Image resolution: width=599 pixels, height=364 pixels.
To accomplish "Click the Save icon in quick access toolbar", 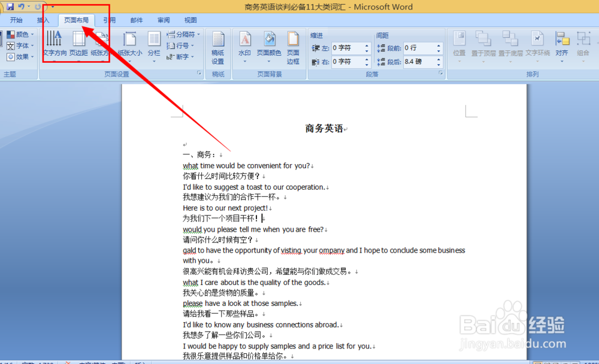I will 10,7.
